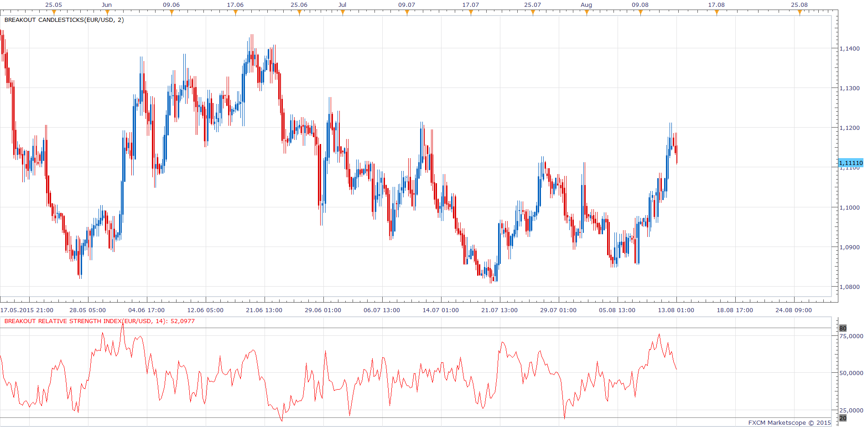Click the orange marker under Jun

(107, 13)
